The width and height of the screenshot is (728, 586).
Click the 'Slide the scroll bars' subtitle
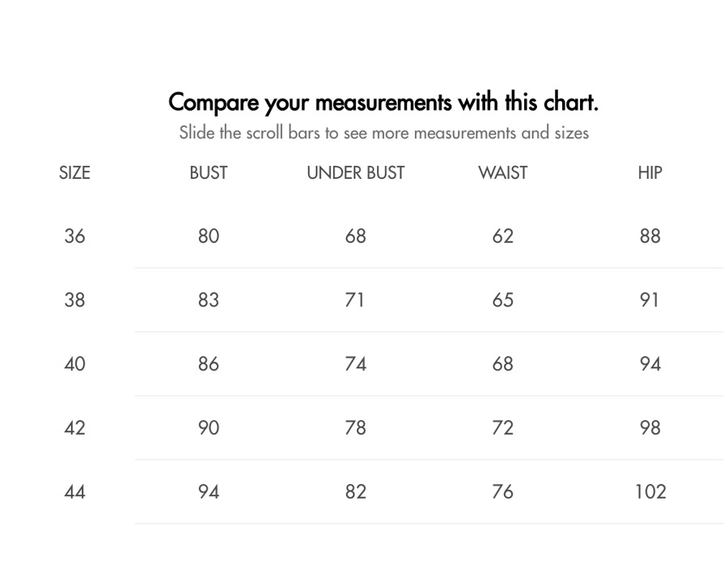point(384,133)
